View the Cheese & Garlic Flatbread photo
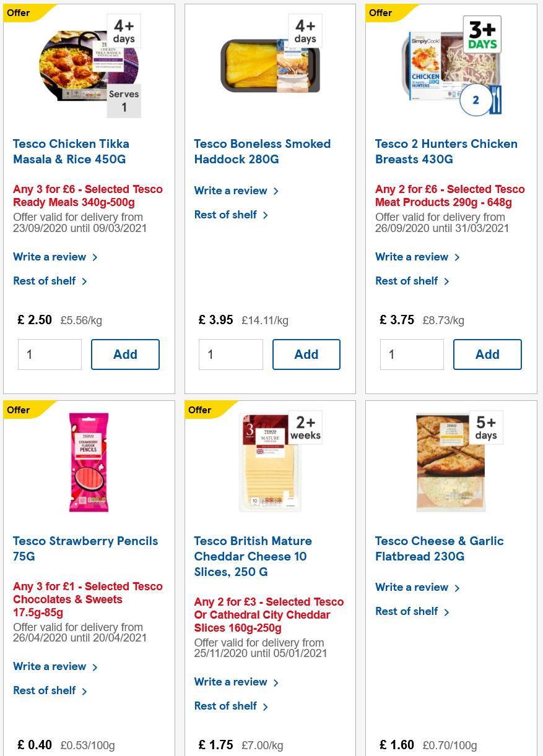543x756 pixels. tap(451, 462)
